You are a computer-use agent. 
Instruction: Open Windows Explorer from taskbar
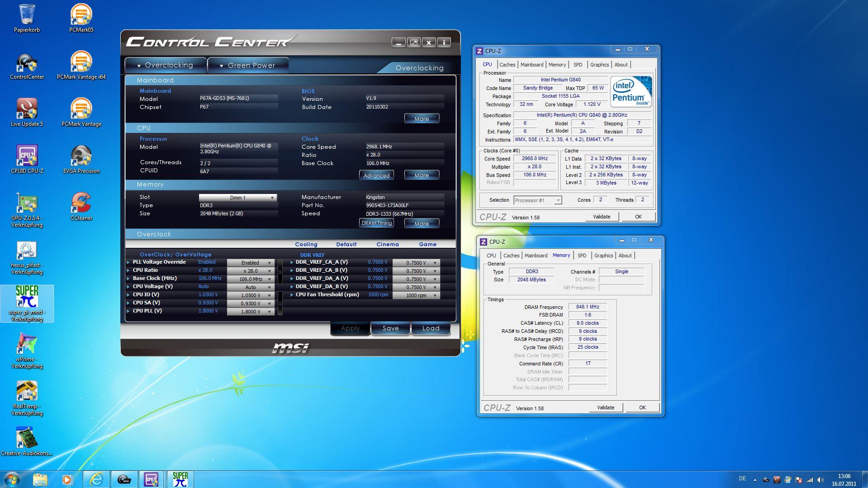[x=40, y=479]
